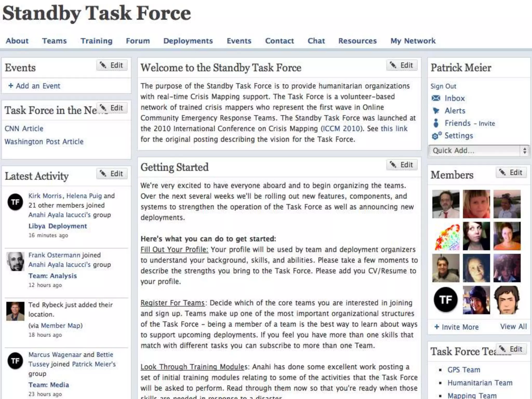Image resolution: width=532 pixels, height=399 pixels.
Task: Open the Deployments menu item
Action: coord(188,41)
